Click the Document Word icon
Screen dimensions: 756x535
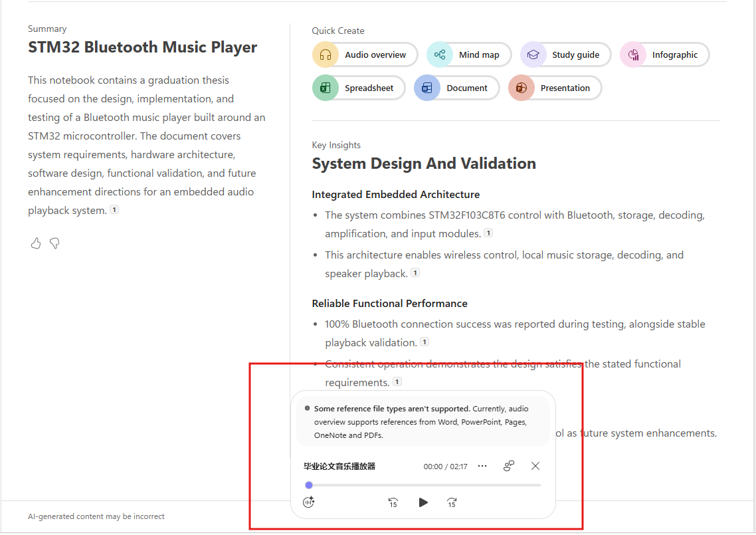[x=427, y=88]
